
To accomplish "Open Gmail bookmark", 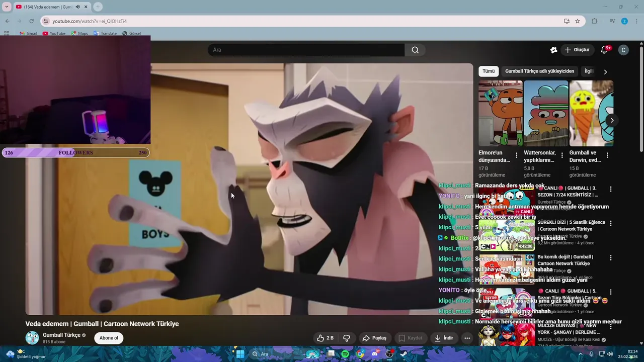I will (28, 33).
